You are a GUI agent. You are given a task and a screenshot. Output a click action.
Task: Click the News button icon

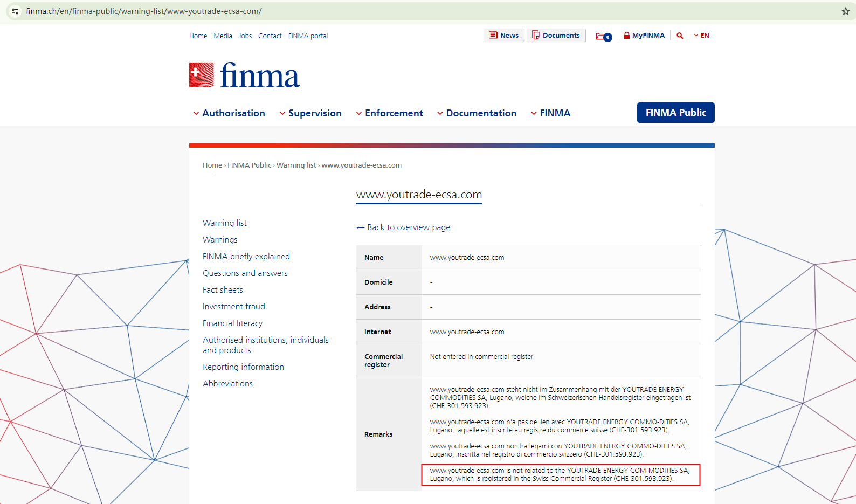click(493, 36)
